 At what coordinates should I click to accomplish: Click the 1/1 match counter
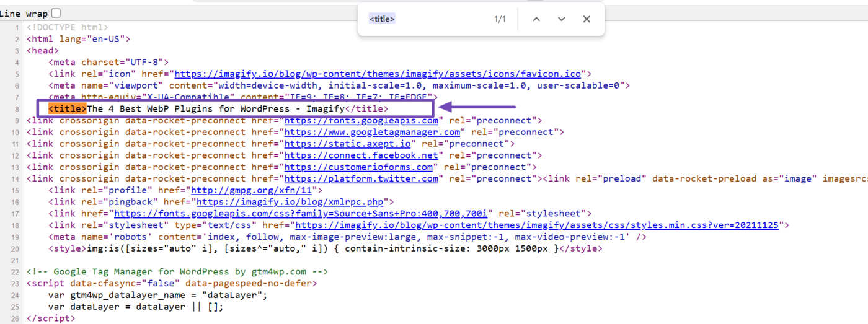point(500,19)
